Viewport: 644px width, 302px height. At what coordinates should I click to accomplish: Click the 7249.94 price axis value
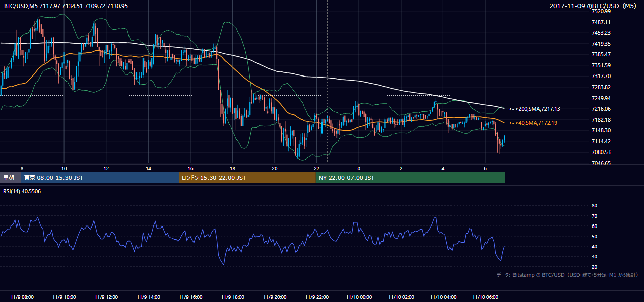tap(601, 98)
